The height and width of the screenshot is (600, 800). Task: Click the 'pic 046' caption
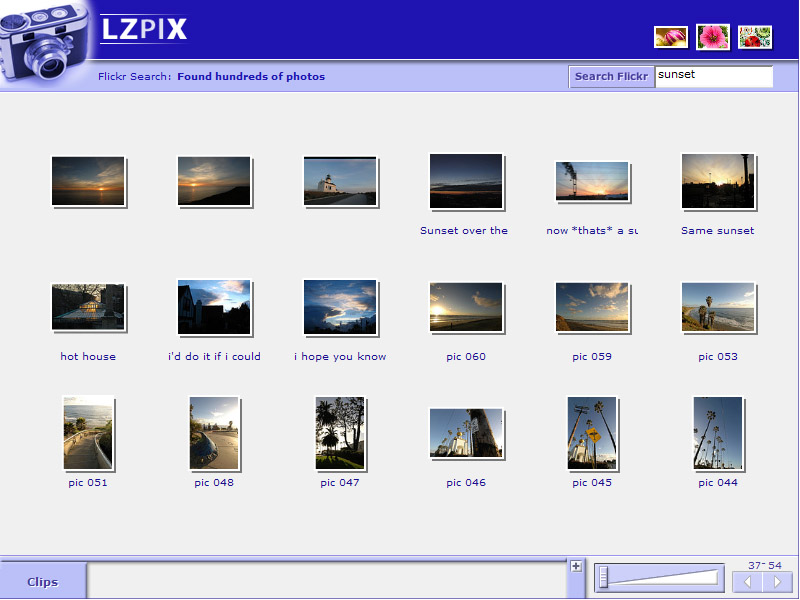[466, 483]
